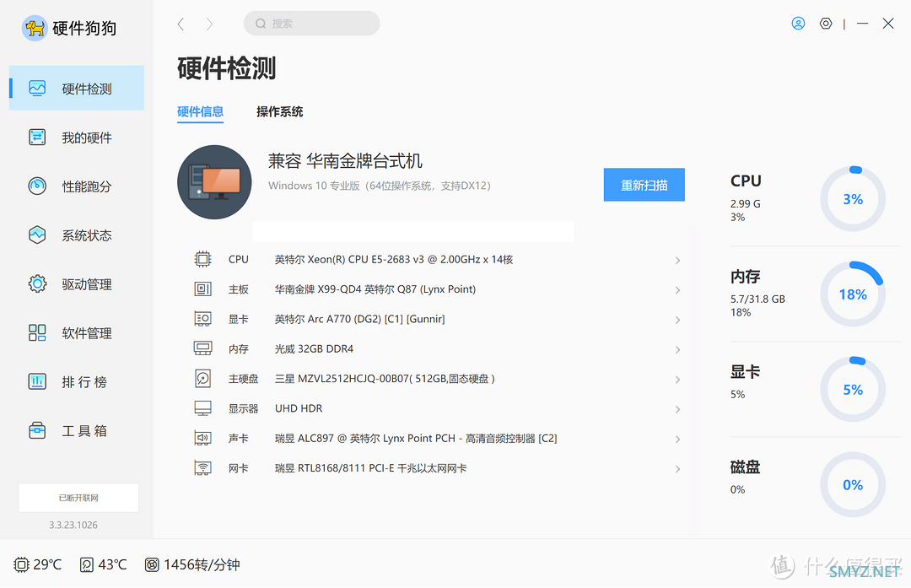Click the 显示器 monitor icon
This screenshot has height=588, width=911.
click(202, 407)
